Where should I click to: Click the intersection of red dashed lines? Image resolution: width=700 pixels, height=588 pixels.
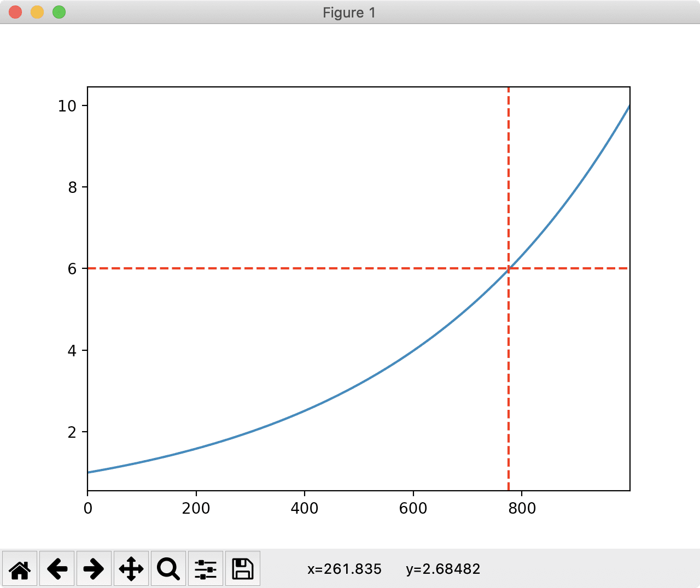point(509,268)
